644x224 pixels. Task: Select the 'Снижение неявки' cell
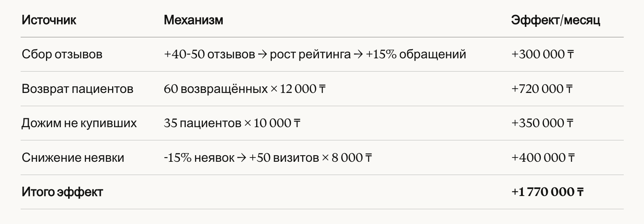pos(73,157)
